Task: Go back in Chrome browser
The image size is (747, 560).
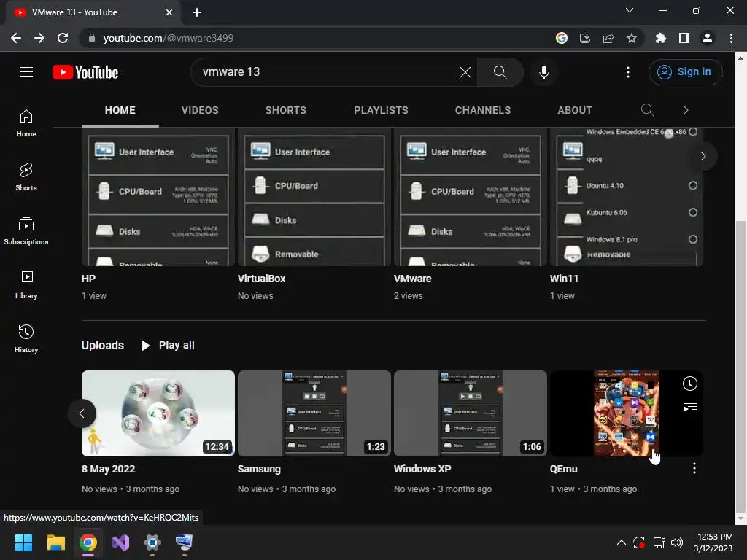Action: click(x=16, y=38)
